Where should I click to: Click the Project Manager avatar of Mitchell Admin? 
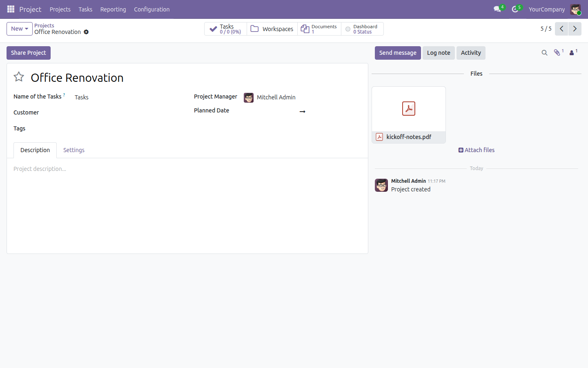click(x=249, y=98)
